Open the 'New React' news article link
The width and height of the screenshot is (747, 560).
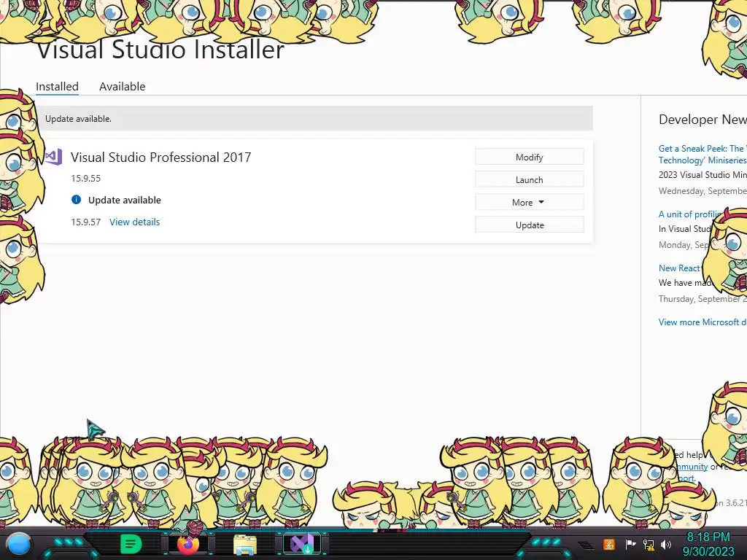tap(680, 268)
